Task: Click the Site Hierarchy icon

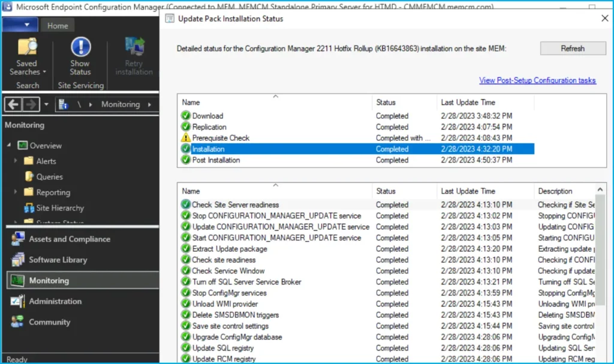Action: pyautogui.click(x=29, y=207)
